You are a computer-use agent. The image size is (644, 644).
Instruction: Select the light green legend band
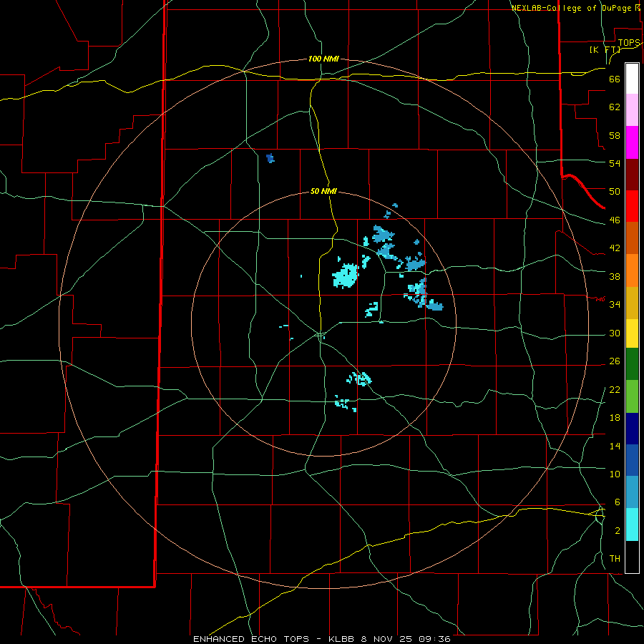(632, 396)
